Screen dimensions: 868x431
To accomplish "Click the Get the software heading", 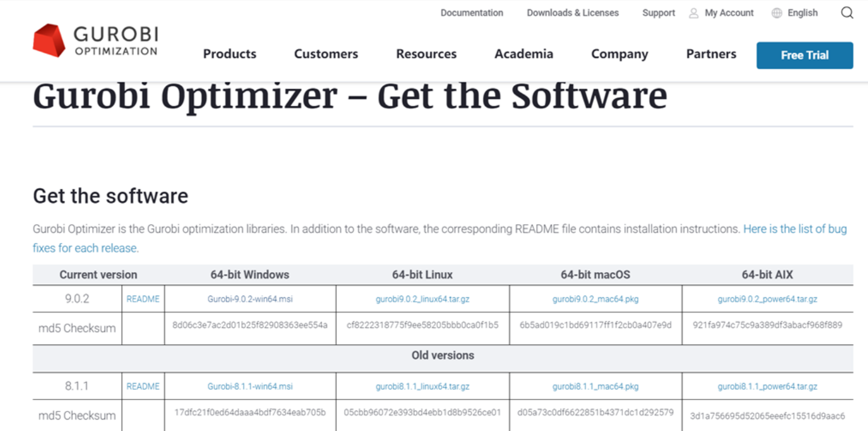I will coord(110,196).
